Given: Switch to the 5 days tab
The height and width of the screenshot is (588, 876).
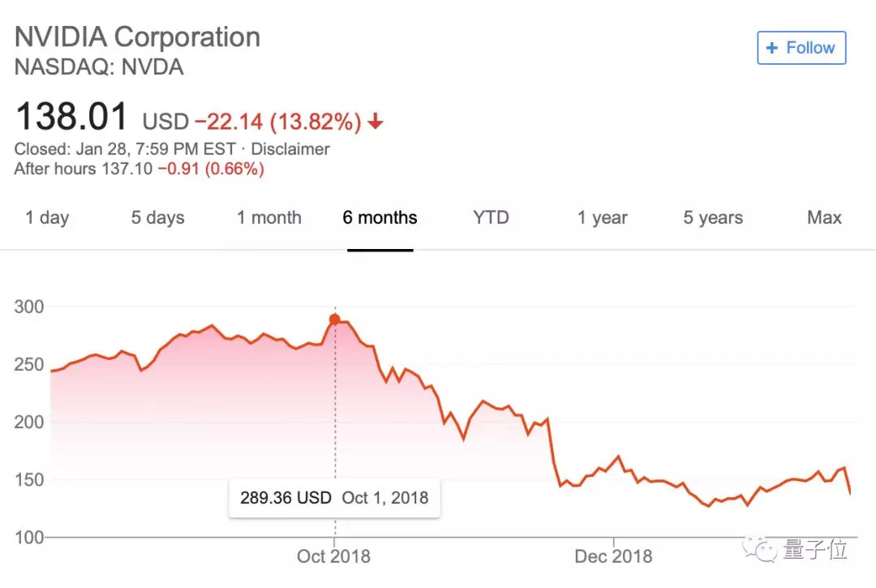Looking at the screenshot, I should pos(157,217).
